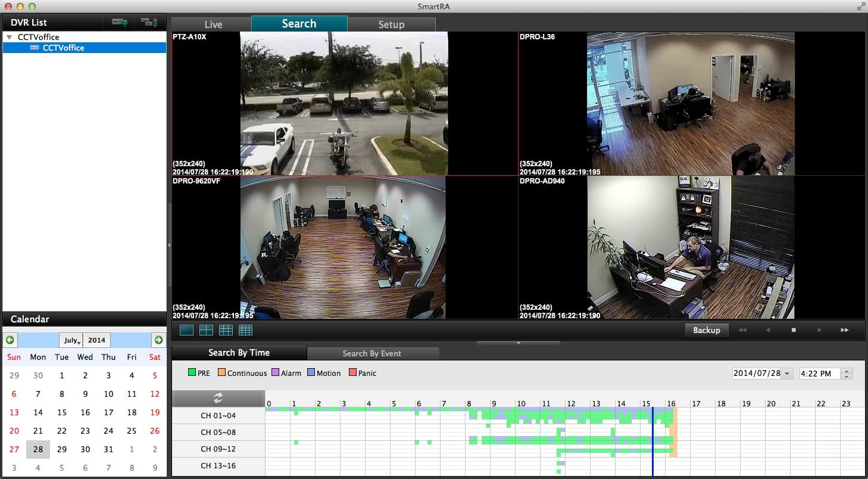This screenshot has width=868, height=479.
Task: Switch to the Live tab
Action: [213, 24]
